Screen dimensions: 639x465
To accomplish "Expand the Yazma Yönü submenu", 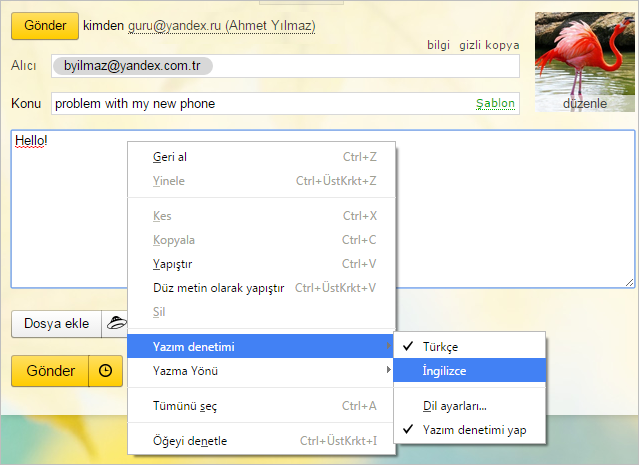I will pos(261,371).
